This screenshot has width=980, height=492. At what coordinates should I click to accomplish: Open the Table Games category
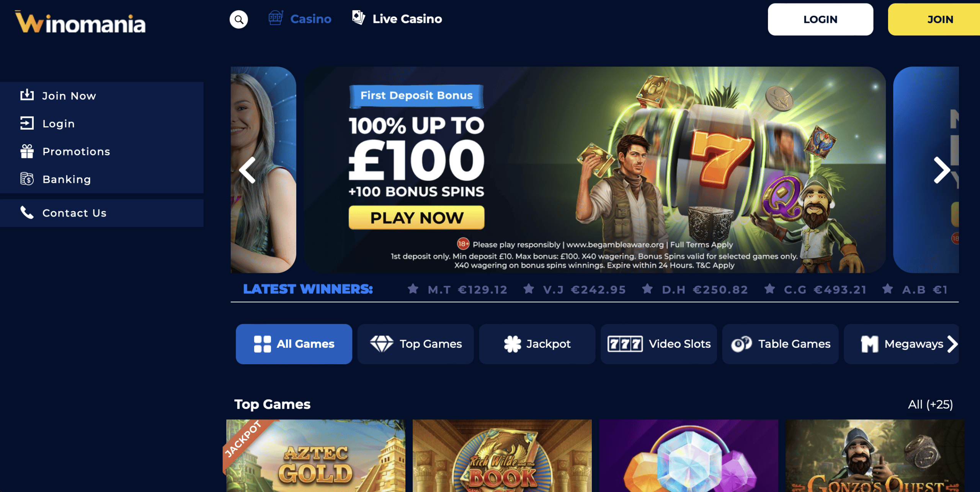[780, 344]
